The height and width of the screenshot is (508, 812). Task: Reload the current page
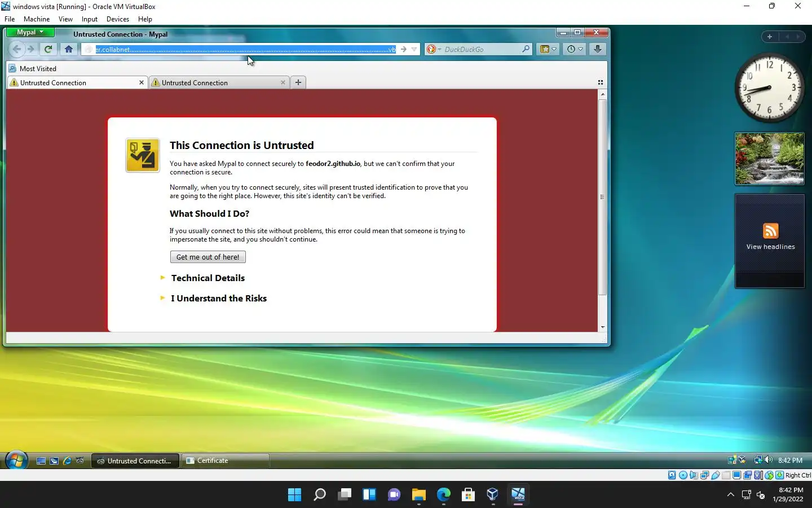pos(48,49)
